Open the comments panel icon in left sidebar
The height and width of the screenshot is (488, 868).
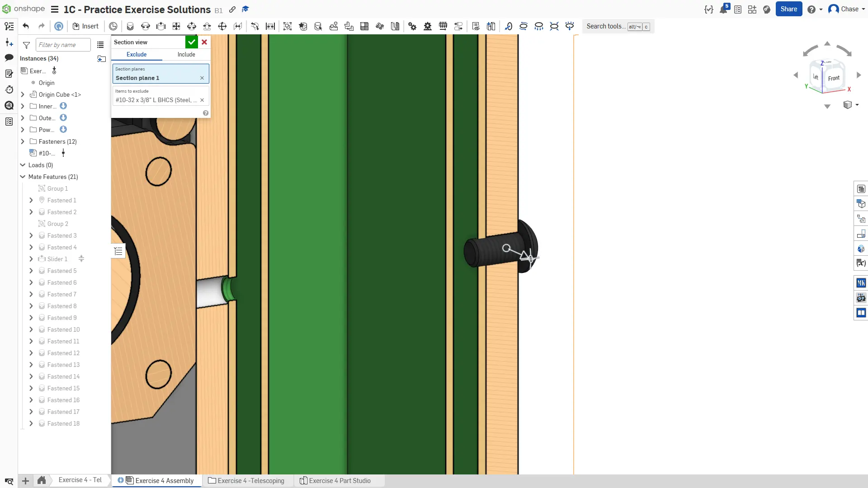(9, 57)
